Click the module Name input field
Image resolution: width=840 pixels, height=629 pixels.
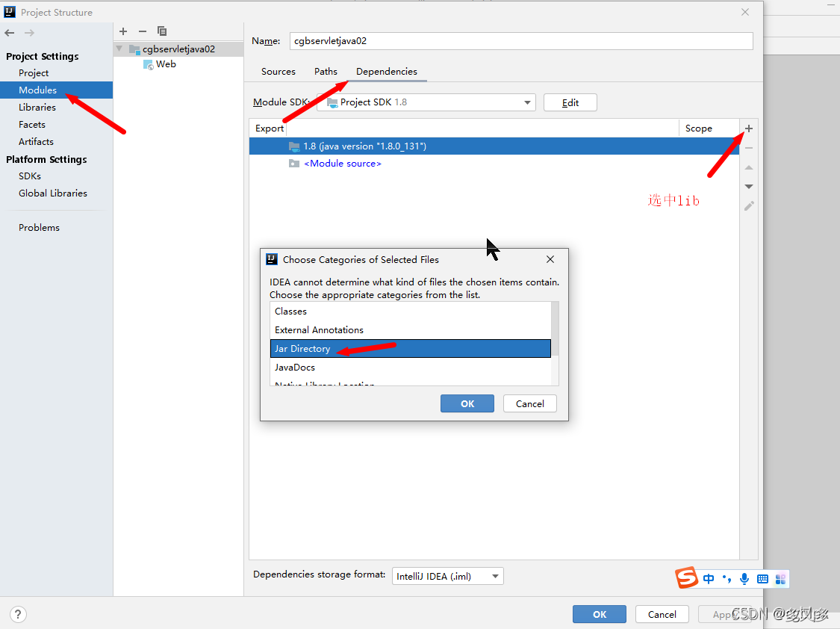(521, 41)
